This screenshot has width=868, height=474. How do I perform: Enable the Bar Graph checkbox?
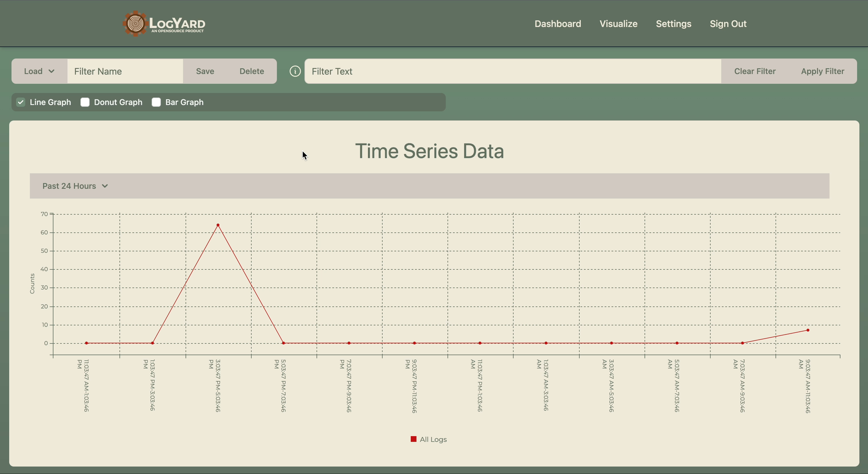coord(156,102)
